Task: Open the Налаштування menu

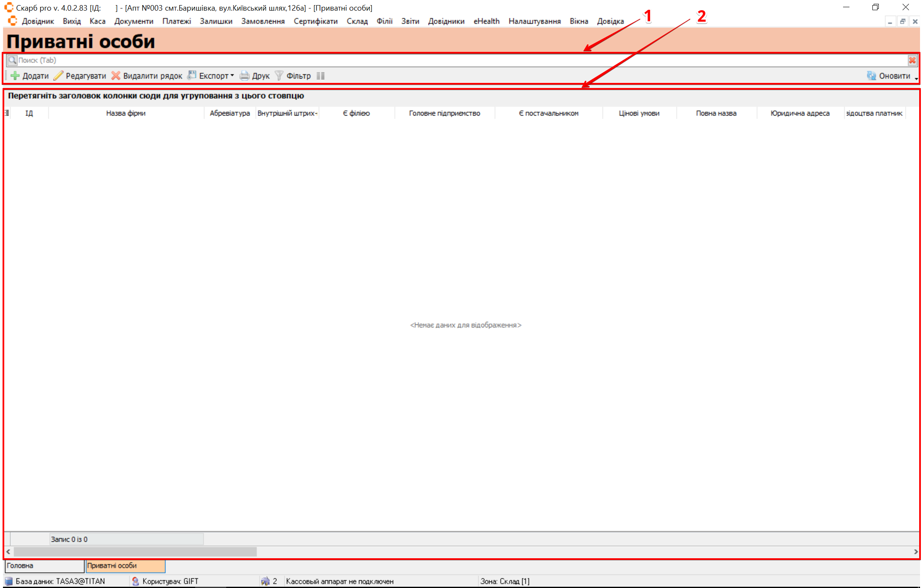Action: tap(534, 21)
